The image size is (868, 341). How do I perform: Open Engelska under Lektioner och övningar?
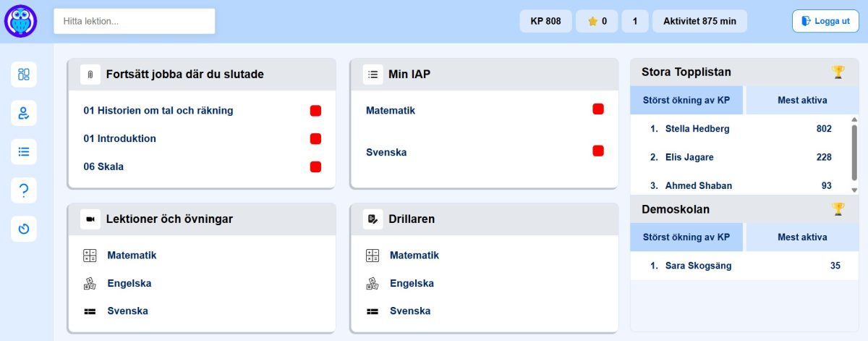tap(129, 283)
